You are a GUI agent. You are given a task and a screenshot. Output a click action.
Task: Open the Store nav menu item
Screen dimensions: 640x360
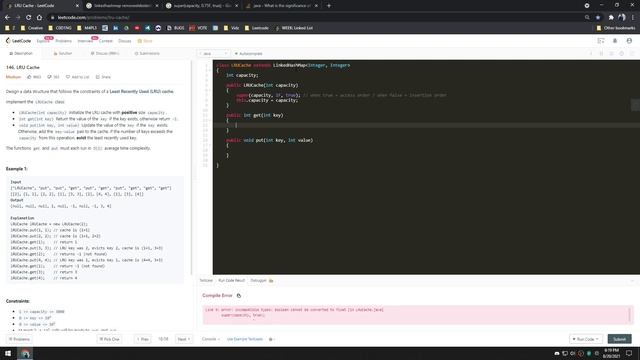pyautogui.click(x=145, y=41)
